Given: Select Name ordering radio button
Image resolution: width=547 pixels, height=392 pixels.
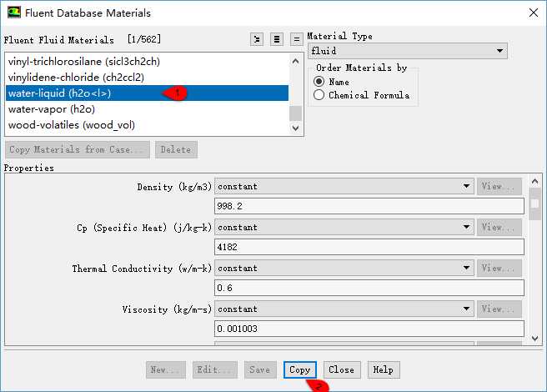Looking at the screenshot, I should (319, 82).
